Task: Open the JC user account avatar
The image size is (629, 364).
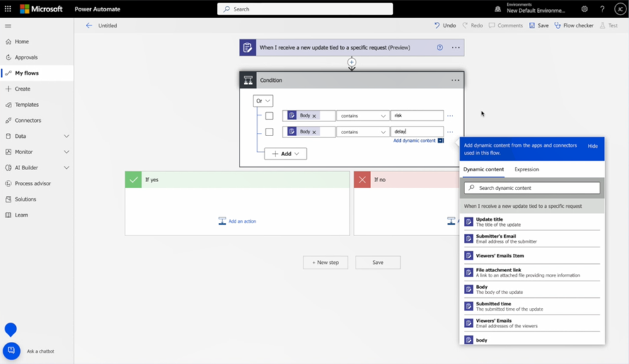Action: [620, 9]
